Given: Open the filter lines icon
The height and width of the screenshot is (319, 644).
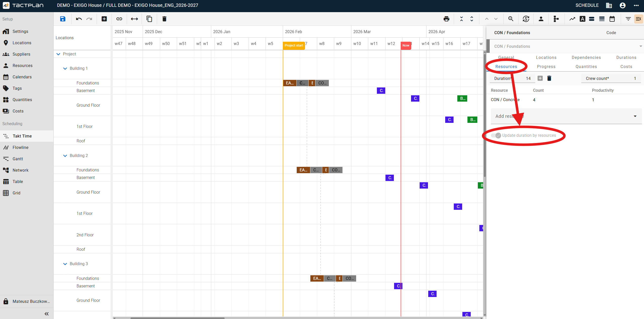Looking at the screenshot, I should pyautogui.click(x=628, y=19).
